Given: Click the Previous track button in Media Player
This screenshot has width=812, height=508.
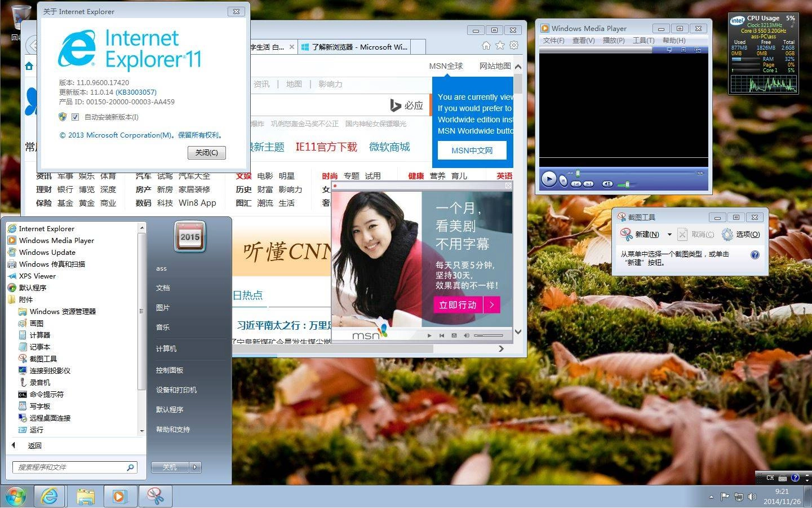Looking at the screenshot, I should click(576, 184).
